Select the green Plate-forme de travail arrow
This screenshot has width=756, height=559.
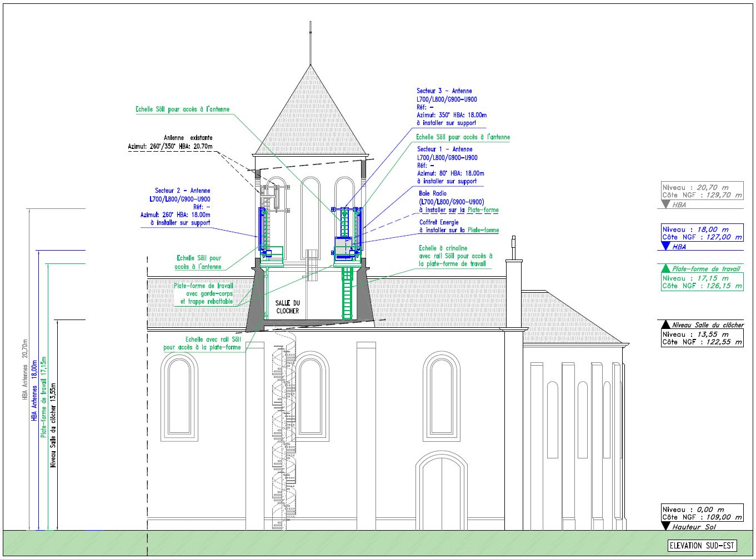pyautogui.click(x=665, y=268)
